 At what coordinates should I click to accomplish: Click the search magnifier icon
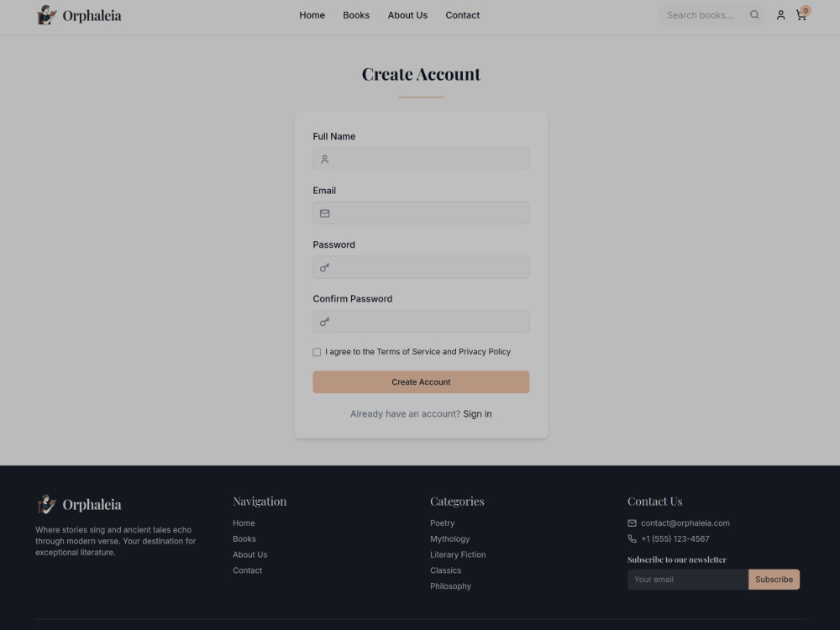pyautogui.click(x=754, y=15)
